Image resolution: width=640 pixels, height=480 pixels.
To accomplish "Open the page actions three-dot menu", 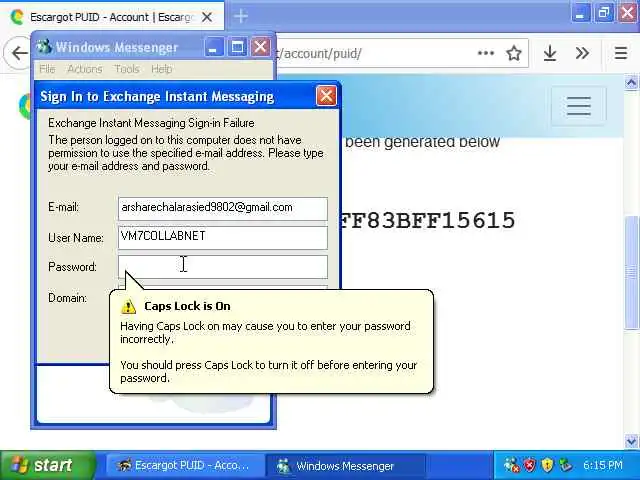I will (486, 53).
